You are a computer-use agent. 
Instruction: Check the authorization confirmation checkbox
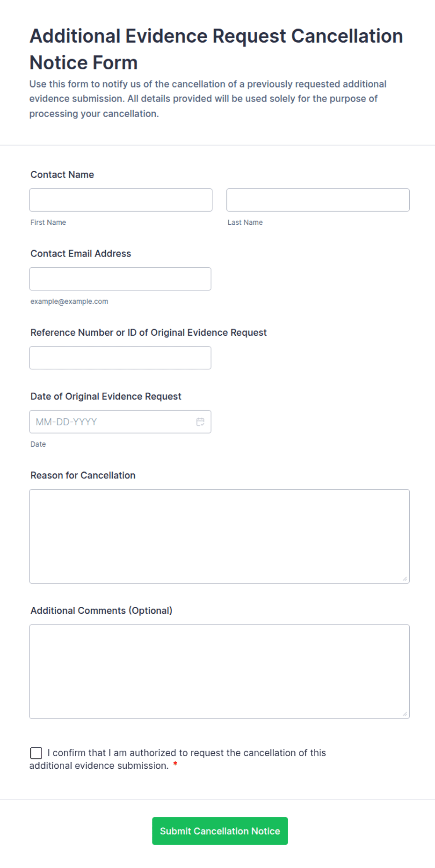click(x=36, y=753)
